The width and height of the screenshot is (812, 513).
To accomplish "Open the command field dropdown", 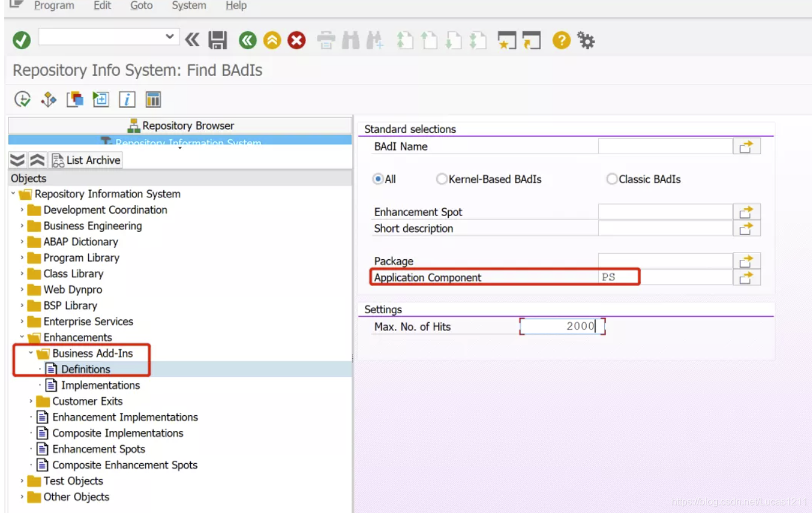I will pos(169,37).
